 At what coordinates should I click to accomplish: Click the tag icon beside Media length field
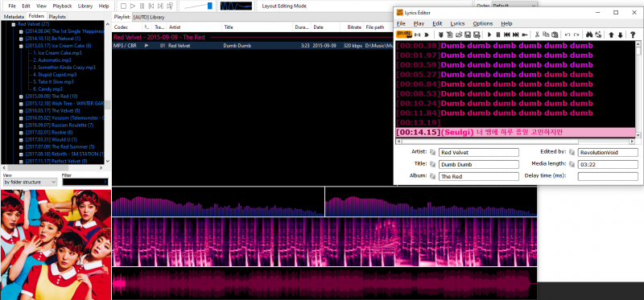click(x=572, y=164)
